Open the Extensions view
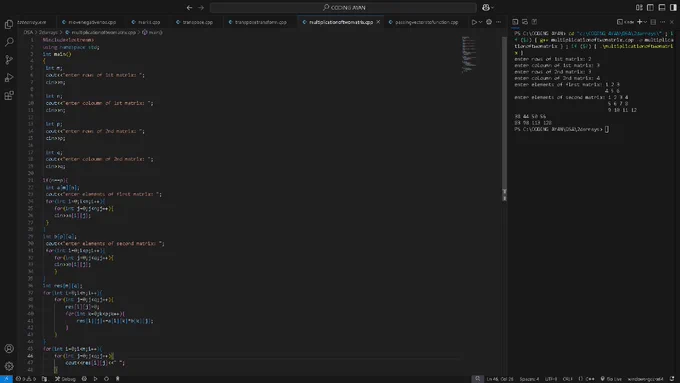Viewport: 680px width, 383px height. pyautogui.click(x=9, y=95)
